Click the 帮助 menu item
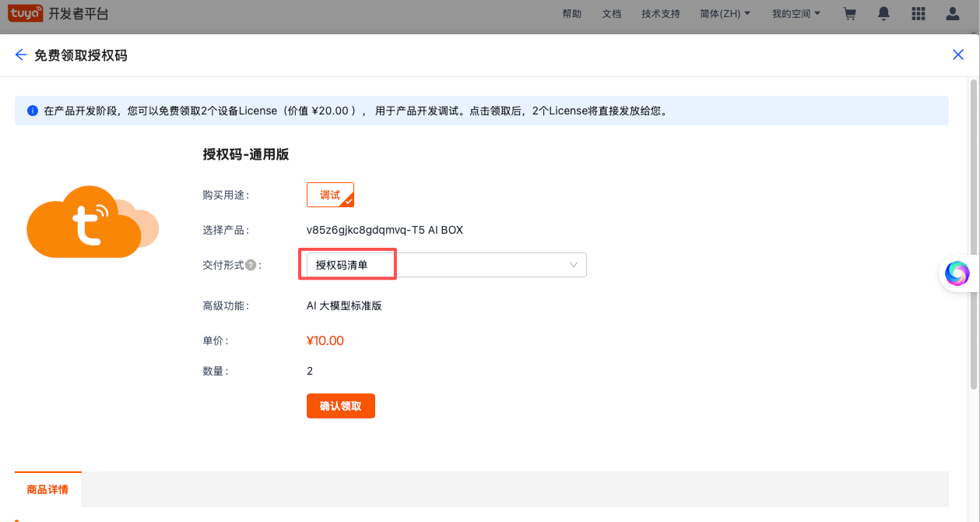The image size is (980, 522). tap(571, 13)
